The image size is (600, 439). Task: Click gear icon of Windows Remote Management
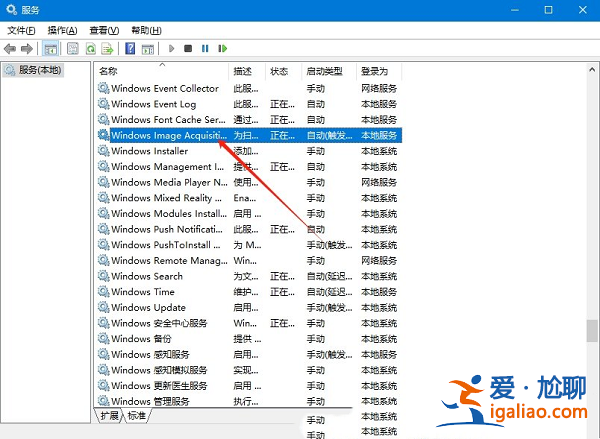coord(103,260)
